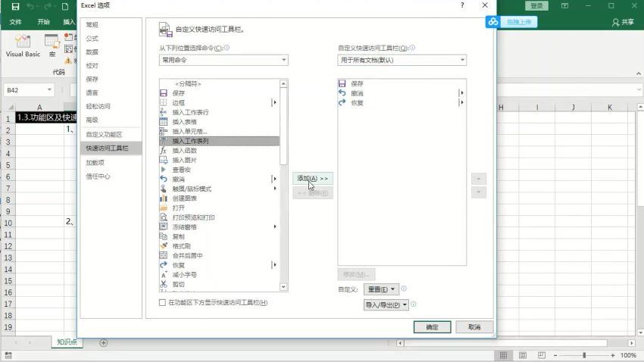Viewport: 644px width, 362px height.
Task: Open the 导入/导出(P) dropdown
Action: tap(386, 305)
